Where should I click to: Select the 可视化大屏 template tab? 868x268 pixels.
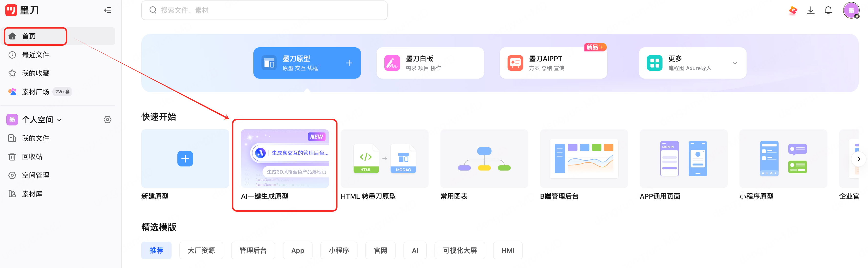click(x=460, y=250)
